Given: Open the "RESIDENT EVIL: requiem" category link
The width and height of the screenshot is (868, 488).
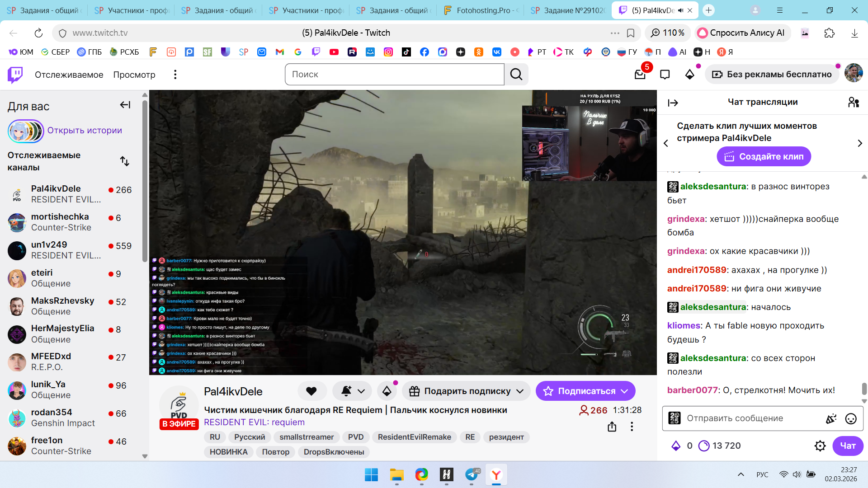Looking at the screenshot, I should point(254,422).
